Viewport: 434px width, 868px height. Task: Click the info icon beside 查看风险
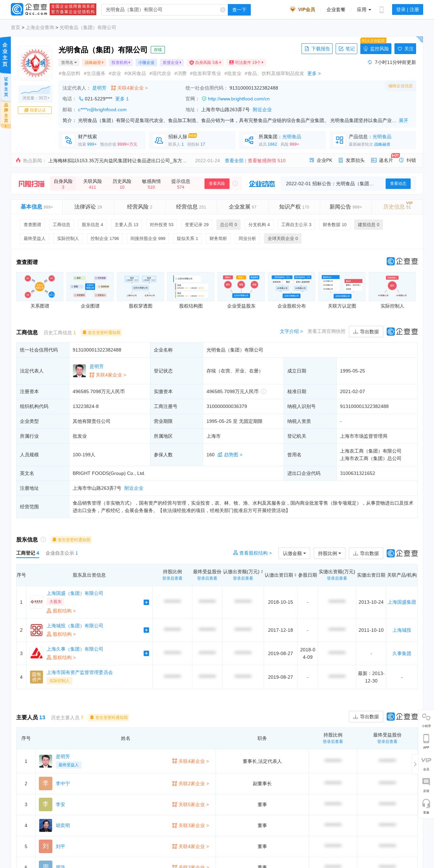pos(235,184)
